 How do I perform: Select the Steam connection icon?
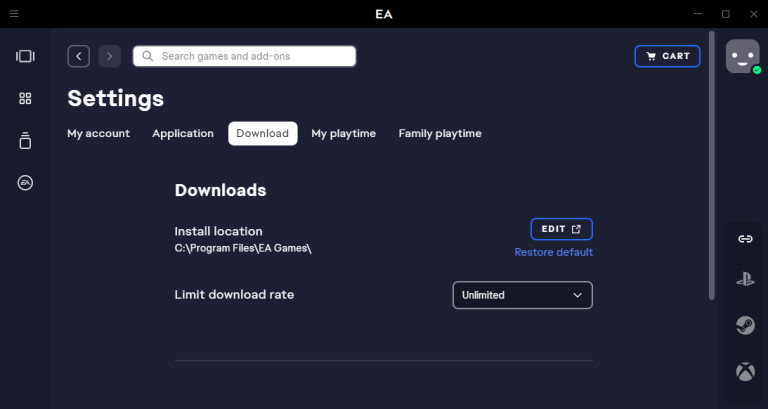point(745,325)
